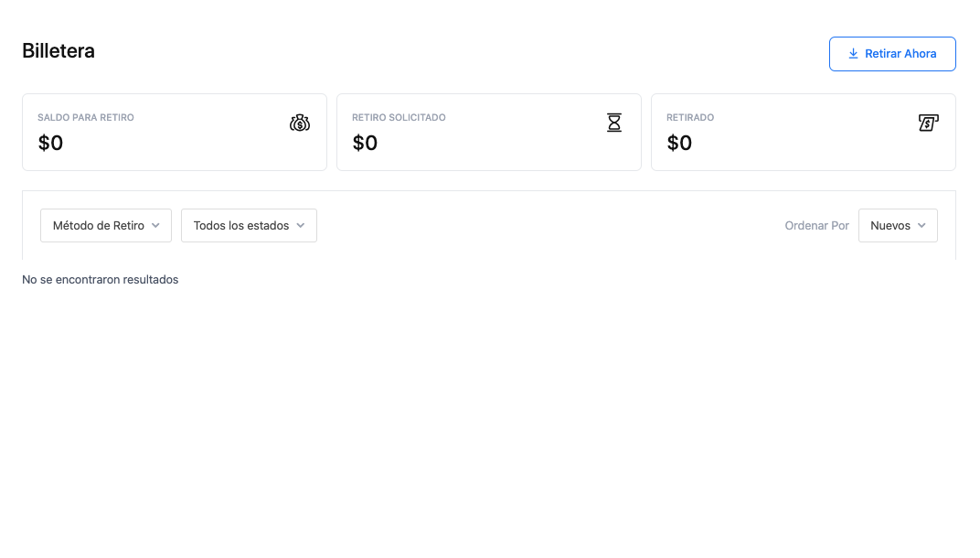The width and height of the screenshot is (980, 558).
Task: Click the hourglass pending icon
Action: [614, 123]
